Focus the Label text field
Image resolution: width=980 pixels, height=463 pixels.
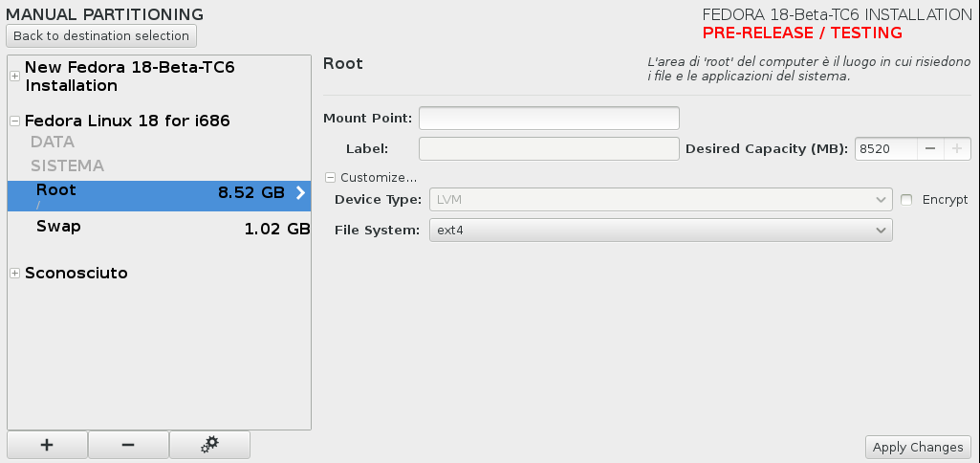click(x=549, y=149)
